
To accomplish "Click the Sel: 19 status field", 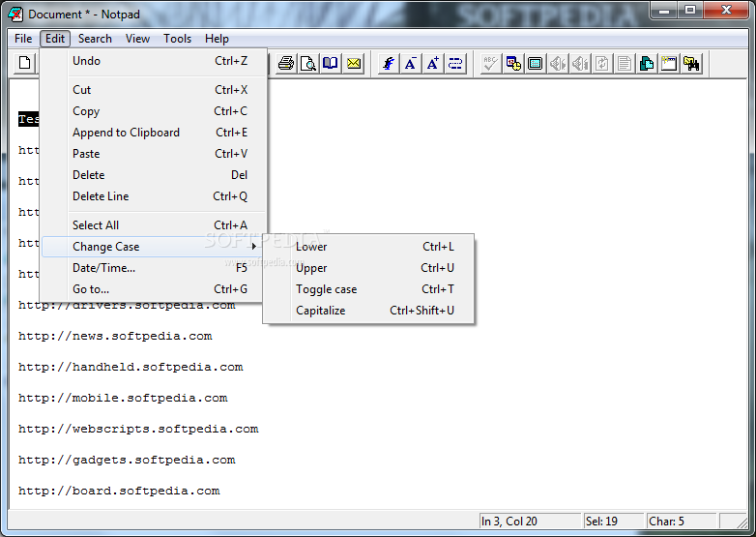I will pyautogui.click(x=614, y=522).
